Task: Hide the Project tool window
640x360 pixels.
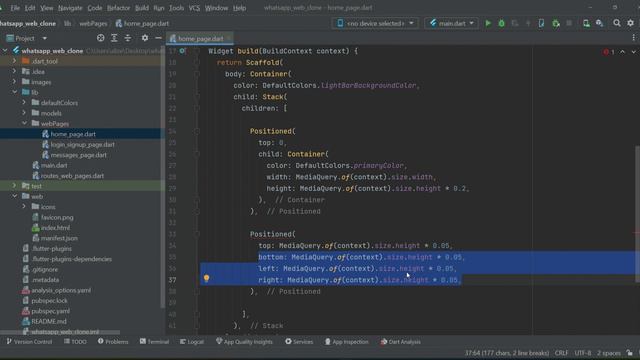Action: point(158,38)
